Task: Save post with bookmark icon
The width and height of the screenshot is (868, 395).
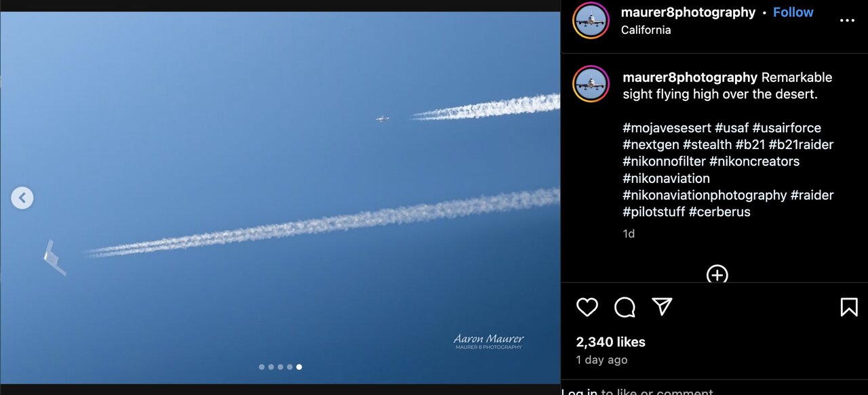Action: tap(848, 308)
